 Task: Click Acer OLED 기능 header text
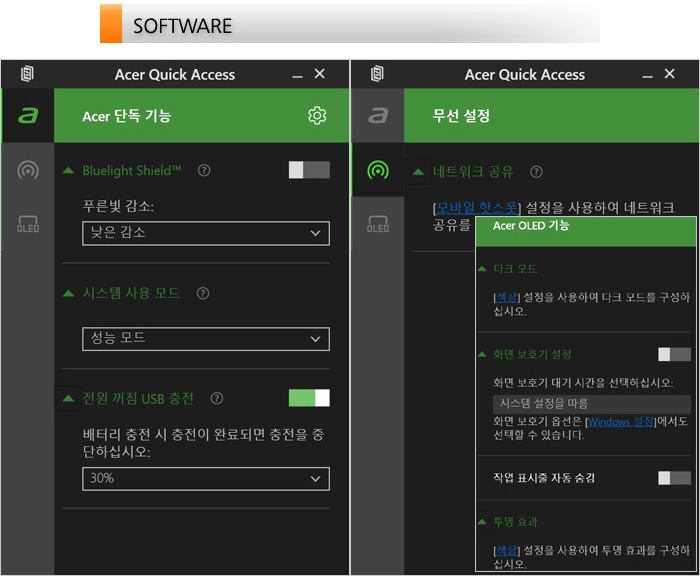coord(531,226)
